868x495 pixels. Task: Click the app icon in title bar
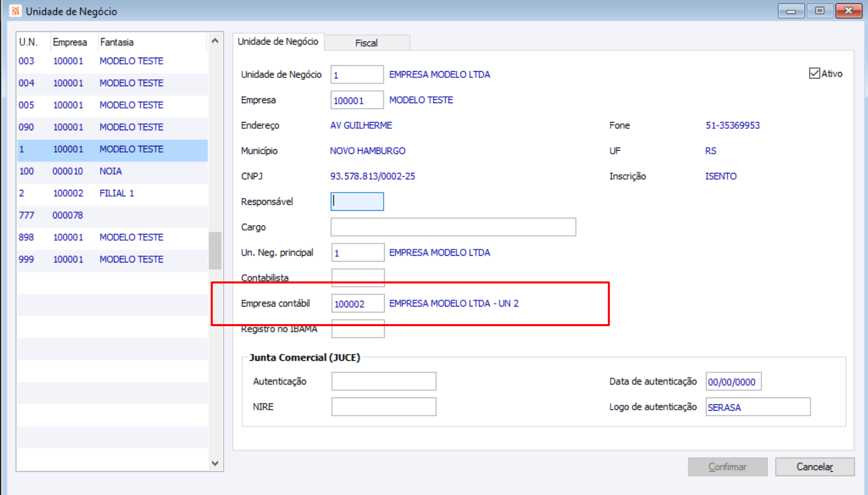pyautogui.click(x=16, y=12)
